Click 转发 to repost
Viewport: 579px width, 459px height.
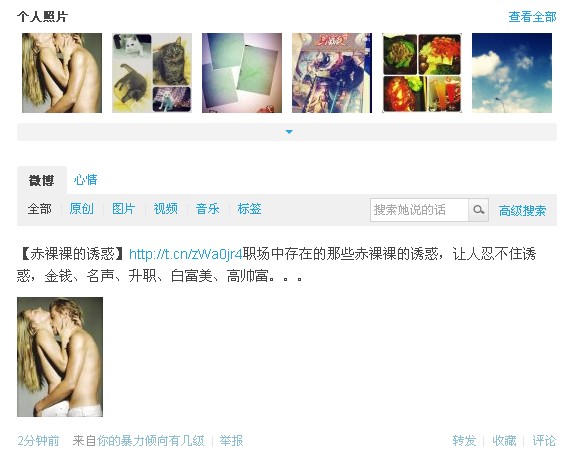tap(464, 441)
